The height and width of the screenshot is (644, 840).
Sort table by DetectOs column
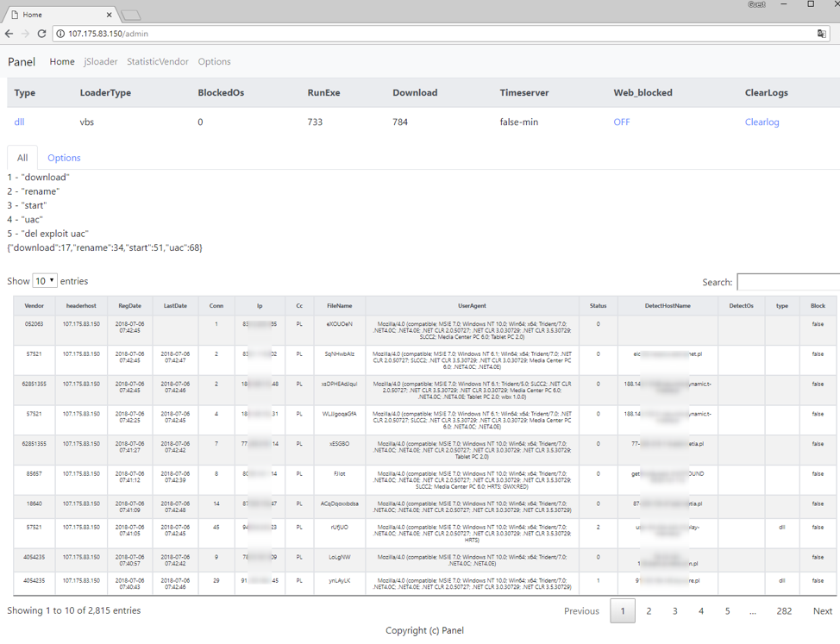[742, 306]
